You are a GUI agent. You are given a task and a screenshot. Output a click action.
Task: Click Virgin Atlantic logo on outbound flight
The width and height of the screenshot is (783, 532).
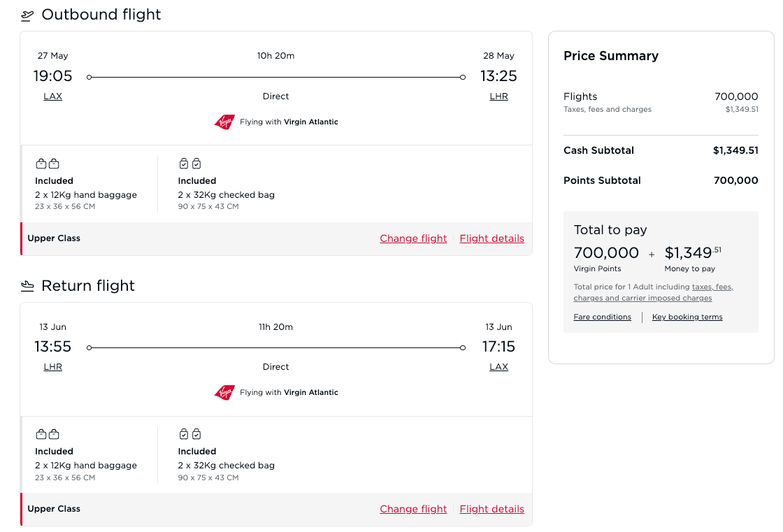coord(224,122)
